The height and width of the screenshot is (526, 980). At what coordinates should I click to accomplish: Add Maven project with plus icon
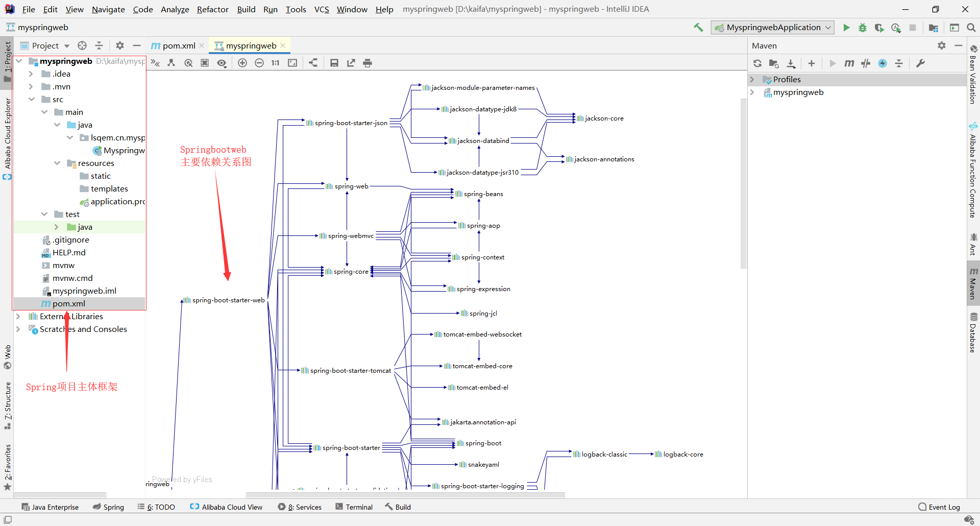tap(812, 63)
